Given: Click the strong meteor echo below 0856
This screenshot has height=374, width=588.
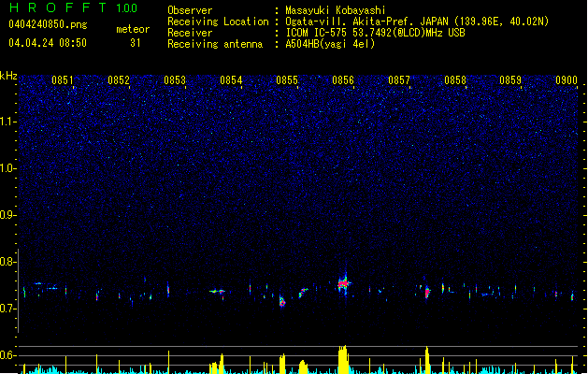Looking at the screenshot, I should coord(343,283).
